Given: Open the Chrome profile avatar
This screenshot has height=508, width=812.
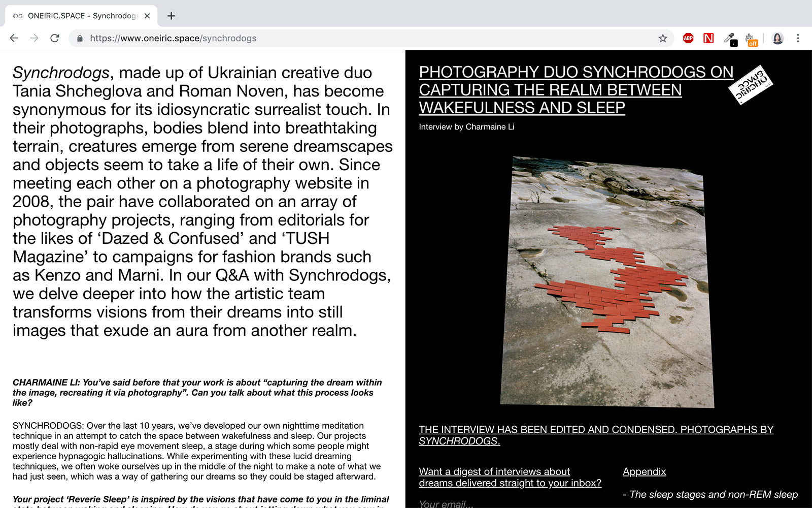Looking at the screenshot, I should (777, 38).
